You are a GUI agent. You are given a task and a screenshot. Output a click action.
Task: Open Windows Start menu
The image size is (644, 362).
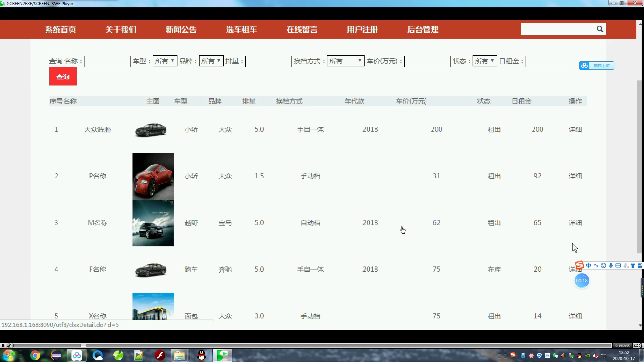click(9, 355)
